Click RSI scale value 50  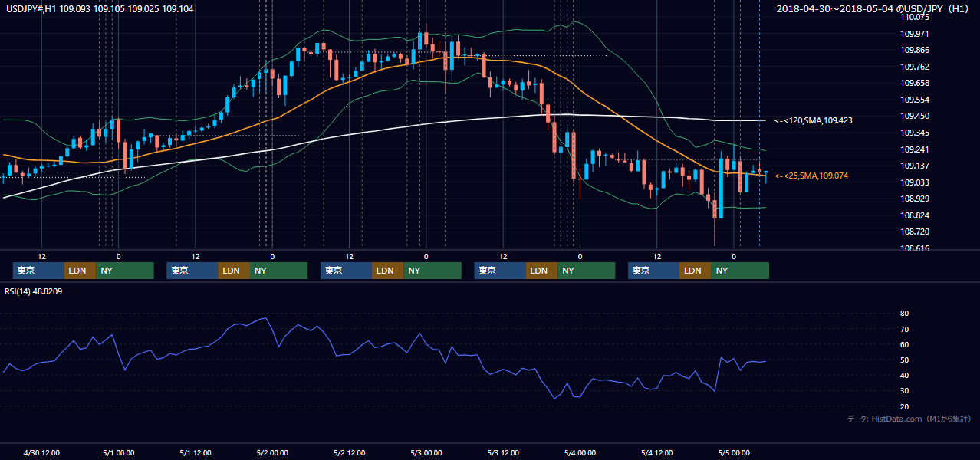coord(905,360)
